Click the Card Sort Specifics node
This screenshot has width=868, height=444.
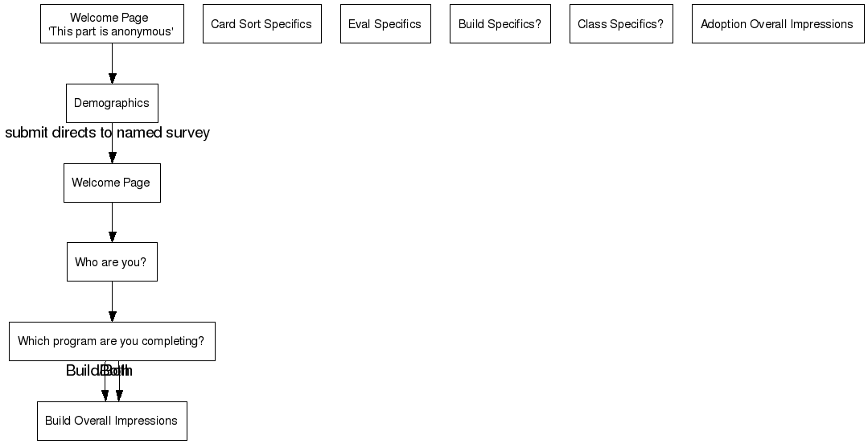tap(261, 24)
